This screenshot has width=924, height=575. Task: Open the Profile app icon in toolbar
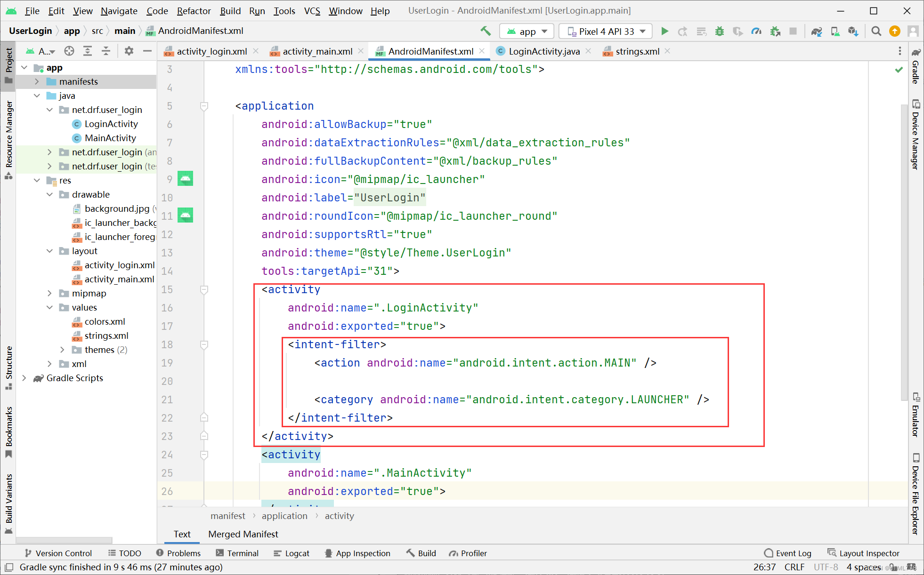(x=756, y=31)
